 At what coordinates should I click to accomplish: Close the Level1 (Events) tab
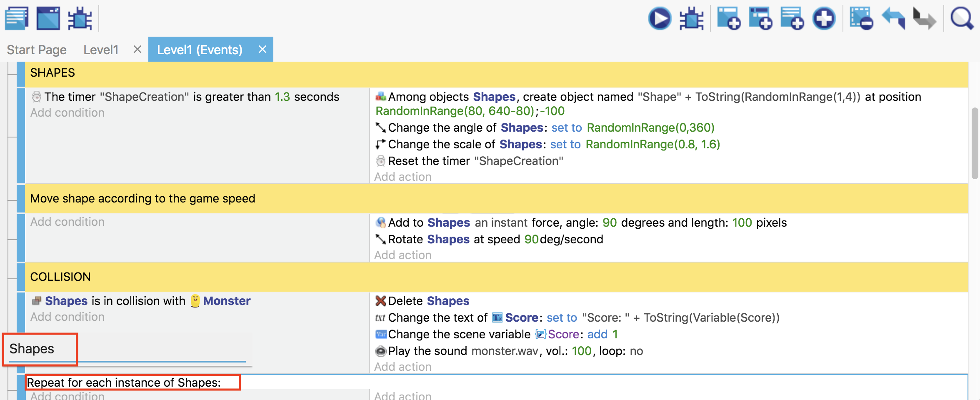pos(262,50)
